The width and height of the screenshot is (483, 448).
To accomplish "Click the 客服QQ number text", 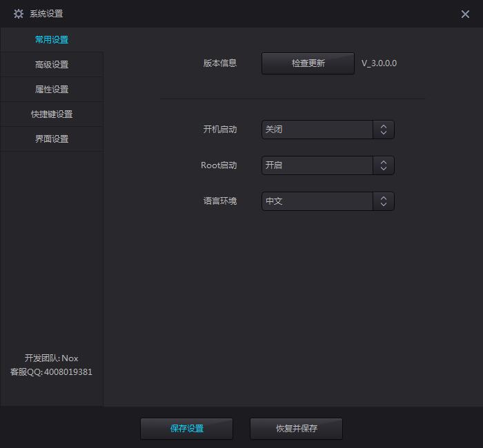I will coord(51,372).
